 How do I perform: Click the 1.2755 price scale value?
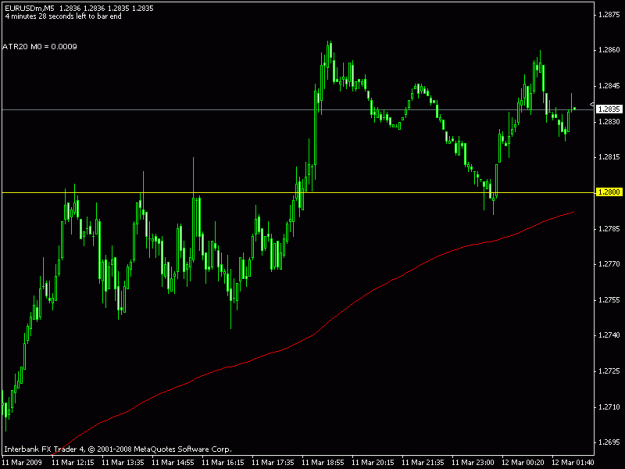(x=609, y=300)
